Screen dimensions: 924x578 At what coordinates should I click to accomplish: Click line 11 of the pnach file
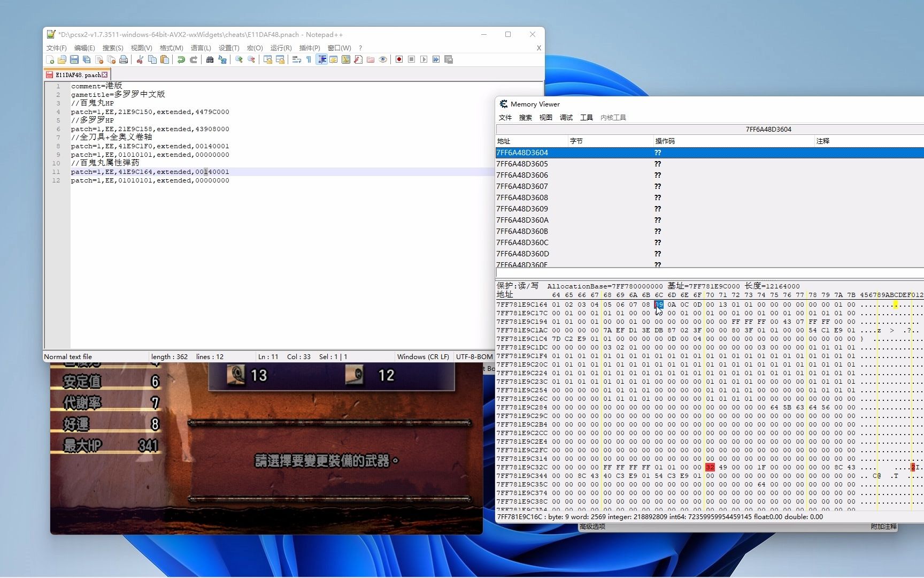pyautogui.click(x=282, y=172)
